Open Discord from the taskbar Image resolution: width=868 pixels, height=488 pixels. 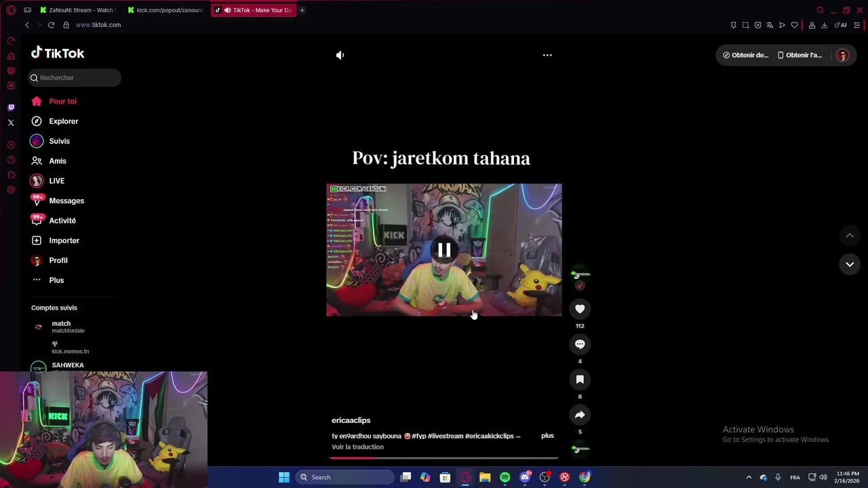525,477
